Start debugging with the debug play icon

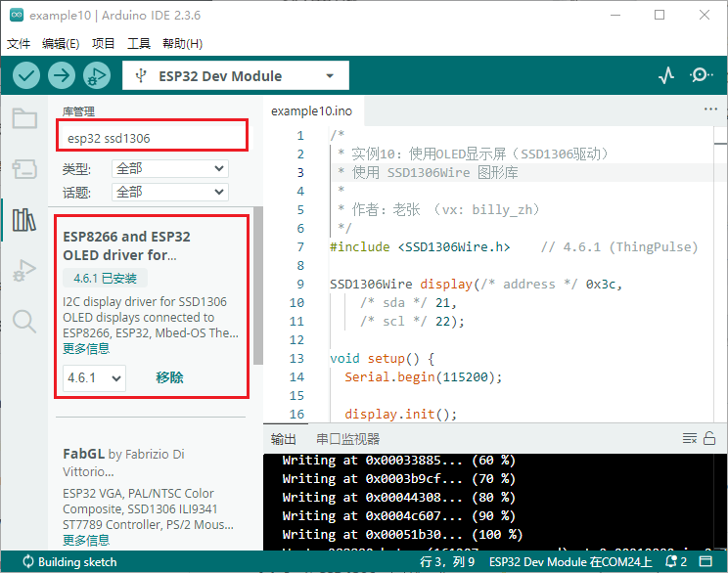(x=97, y=75)
